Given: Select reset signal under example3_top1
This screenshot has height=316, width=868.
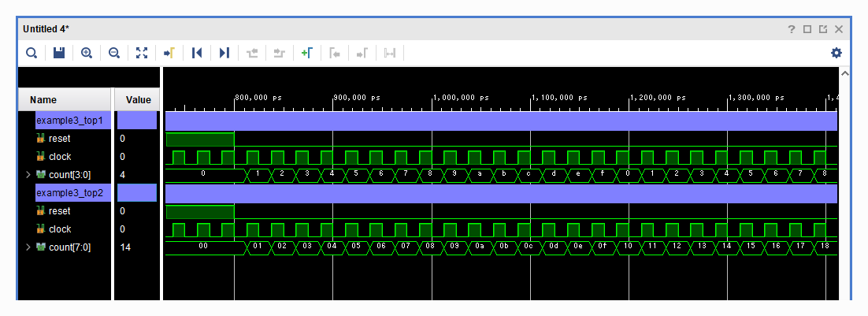Looking at the screenshot, I should pyautogui.click(x=59, y=139).
